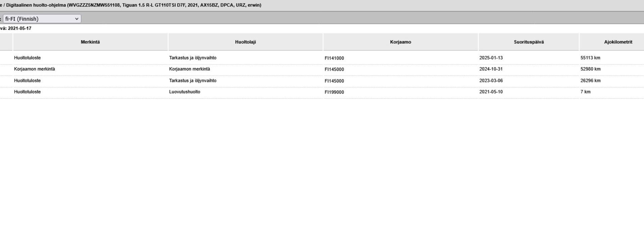This screenshot has width=644, height=231.
Task: Click the mileage value 52980 km
Action: click(590, 69)
